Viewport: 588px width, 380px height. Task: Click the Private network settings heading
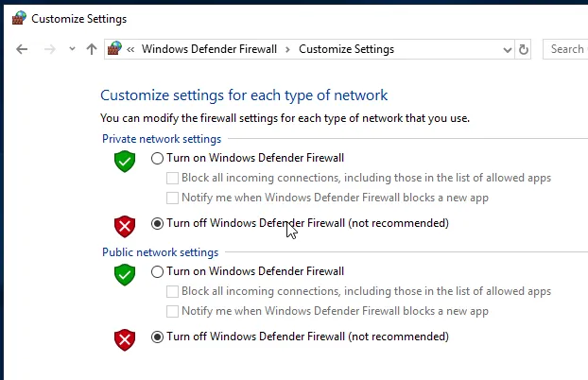click(162, 139)
